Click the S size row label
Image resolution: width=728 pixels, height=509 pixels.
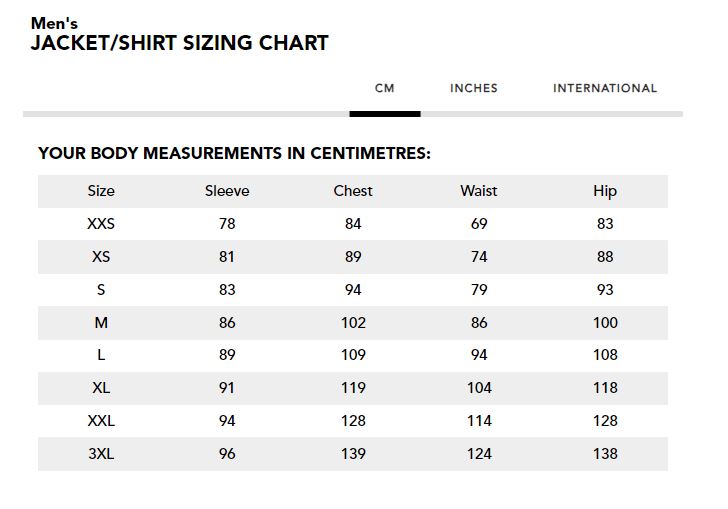tap(101, 290)
